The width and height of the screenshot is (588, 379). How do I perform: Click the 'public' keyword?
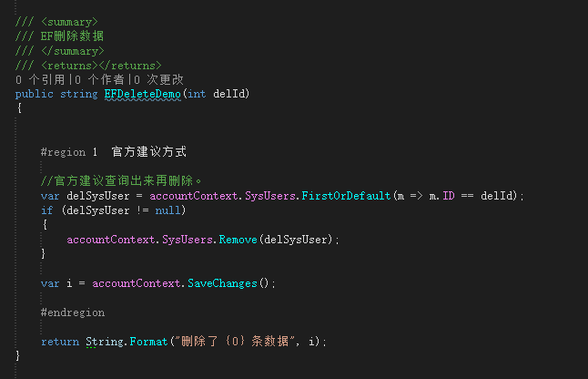pyautogui.click(x=35, y=94)
